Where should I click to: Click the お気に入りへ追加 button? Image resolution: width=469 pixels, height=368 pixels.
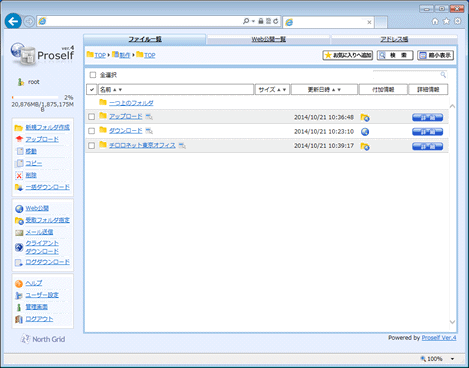pos(348,55)
